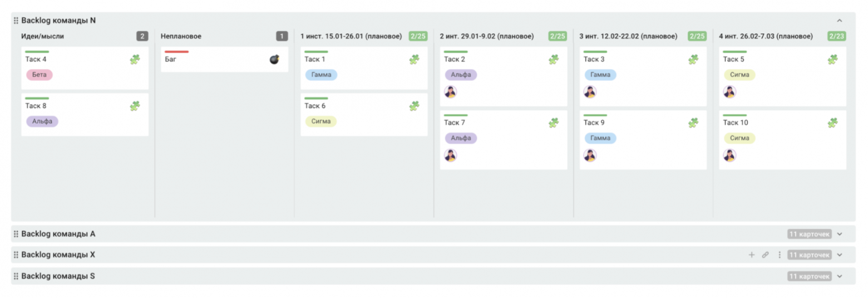Open three-dot menu in Backlog команды X row

[779, 255]
